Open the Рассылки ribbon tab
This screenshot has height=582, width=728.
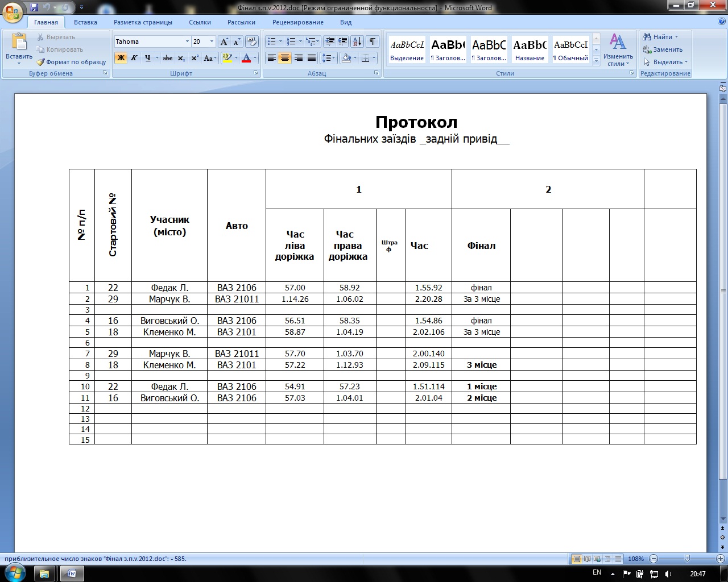pyautogui.click(x=241, y=22)
